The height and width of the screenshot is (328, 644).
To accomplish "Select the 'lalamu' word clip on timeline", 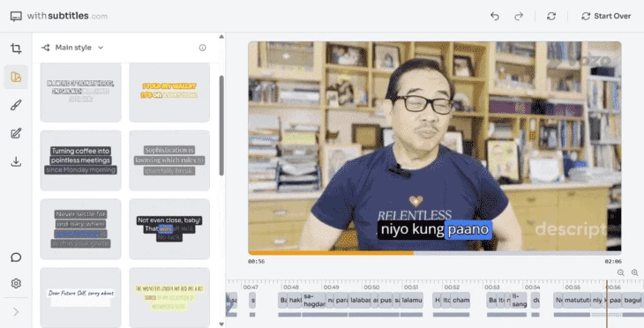I will (x=412, y=300).
